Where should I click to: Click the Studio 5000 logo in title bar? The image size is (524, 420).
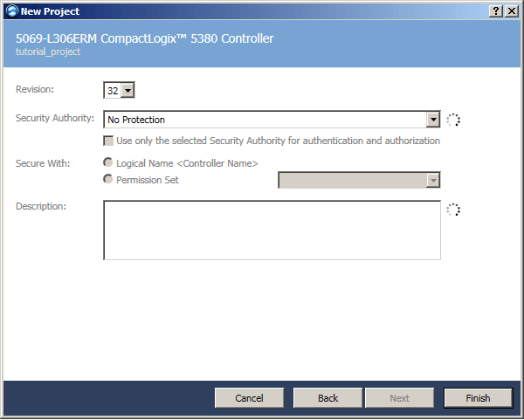pos(12,11)
